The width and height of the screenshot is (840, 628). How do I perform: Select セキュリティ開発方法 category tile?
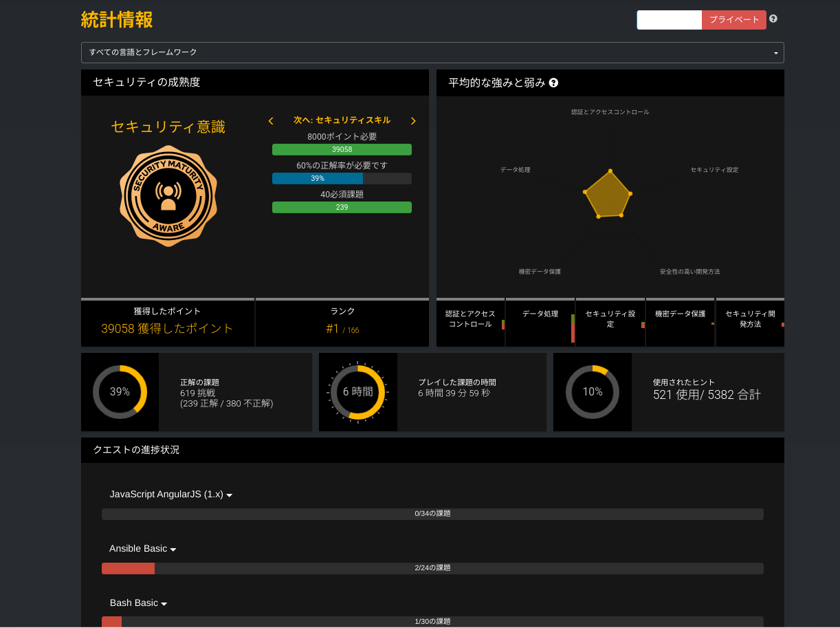pos(750,323)
